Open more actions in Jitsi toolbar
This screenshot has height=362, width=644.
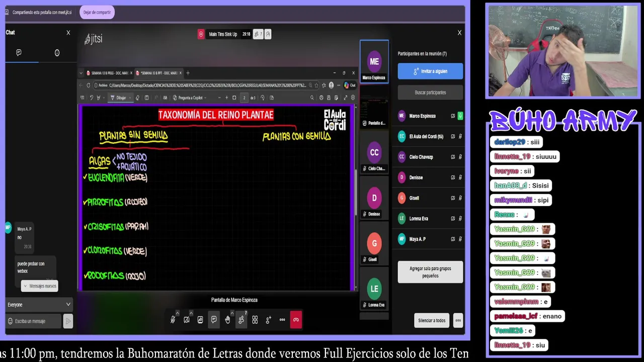pyautogui.click(x=282, y=320)
